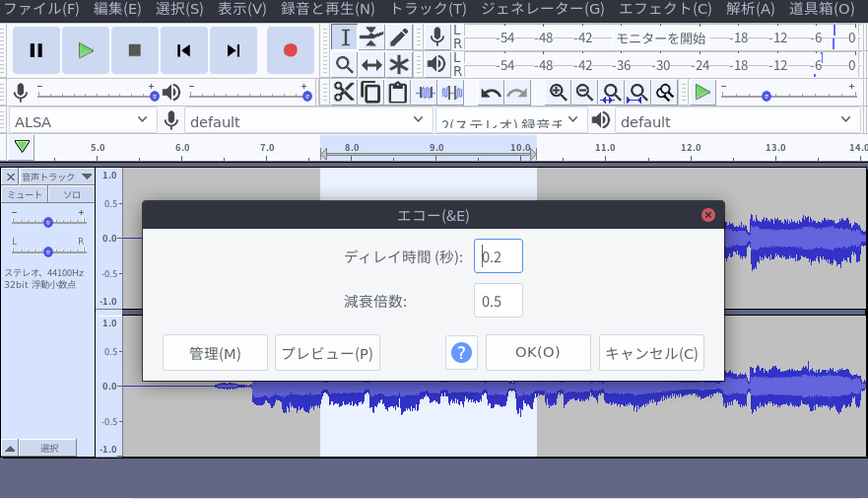The image size is (868, 499).
Task: Click the Cut scissors icon
Action: pyautogui.click(x=344, y=93)
